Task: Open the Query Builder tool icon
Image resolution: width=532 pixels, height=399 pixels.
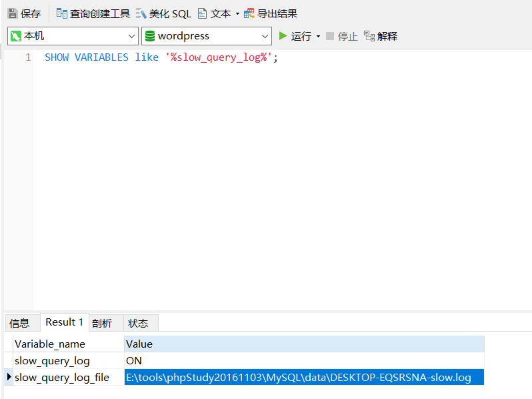Action: point(62,13)
